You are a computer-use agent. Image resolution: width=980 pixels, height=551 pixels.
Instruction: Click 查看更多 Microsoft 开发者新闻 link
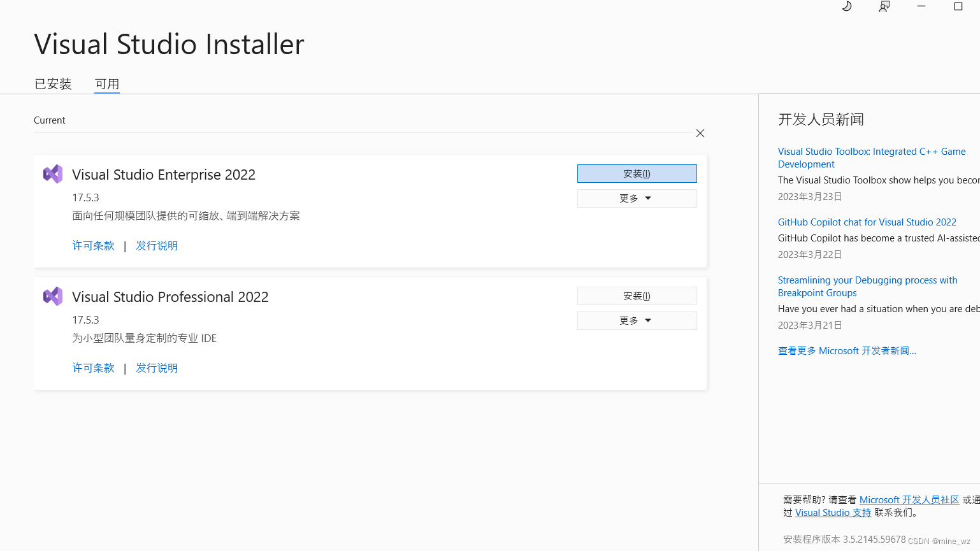(x=847, y=350)
